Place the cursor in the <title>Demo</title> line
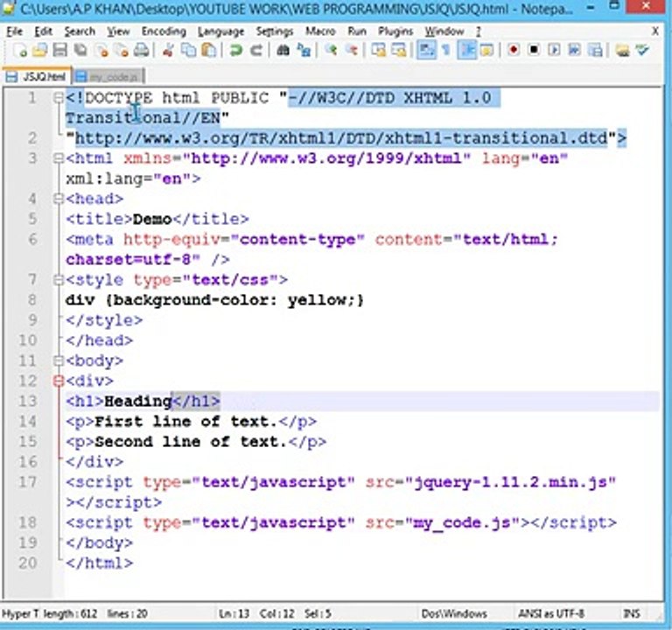Screen dimensions: 672x630 tap(157, 220)
